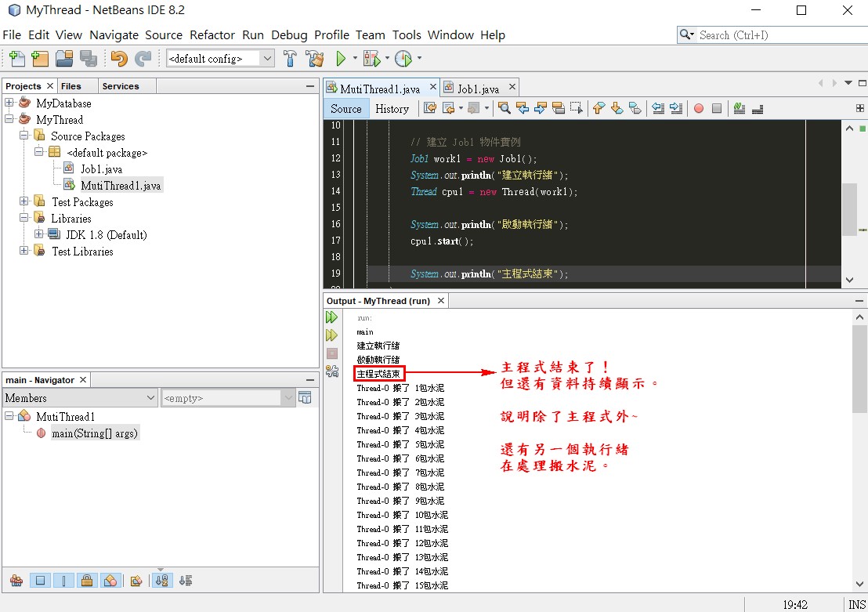Screen dimensions: 868x612
Task: Click the editor Find Selection magnifier icon
Action: tap(505, 109)
